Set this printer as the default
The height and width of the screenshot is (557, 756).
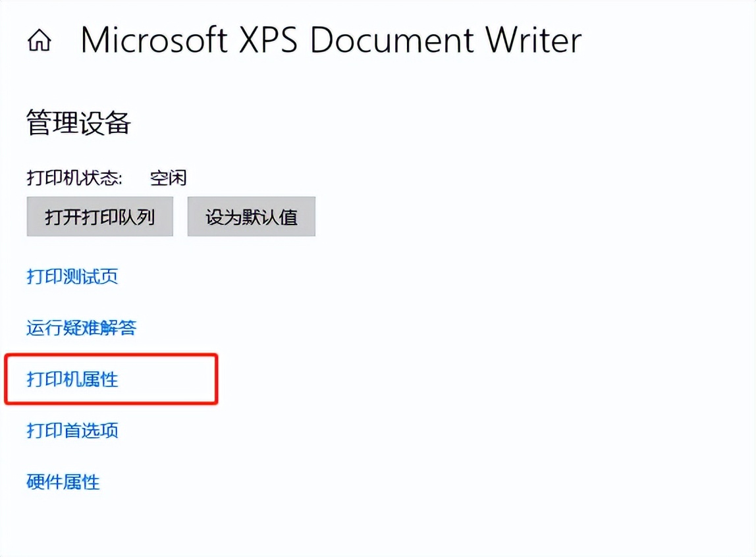point(252,217)
